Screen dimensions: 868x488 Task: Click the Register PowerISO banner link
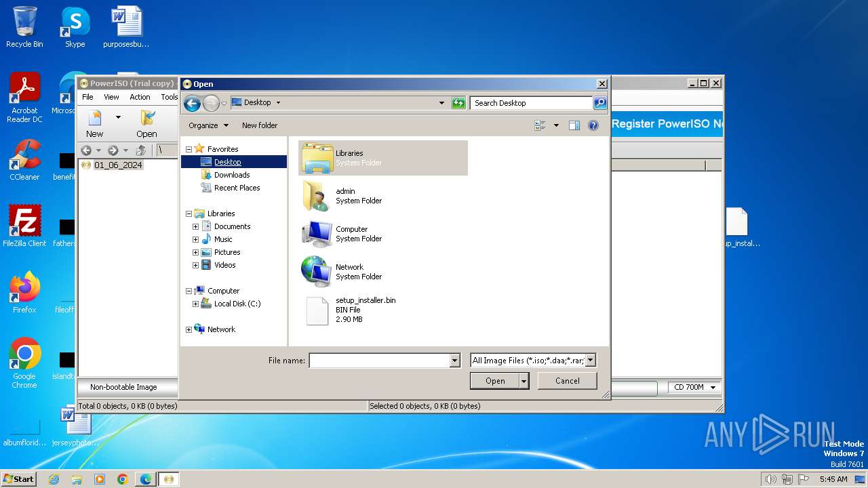point(667,124)
